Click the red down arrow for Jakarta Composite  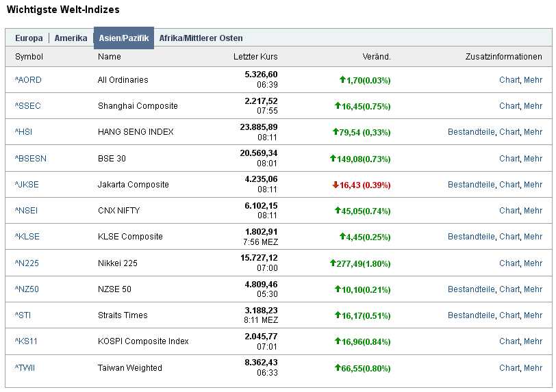pyautogui.click(x=336, y=185)
